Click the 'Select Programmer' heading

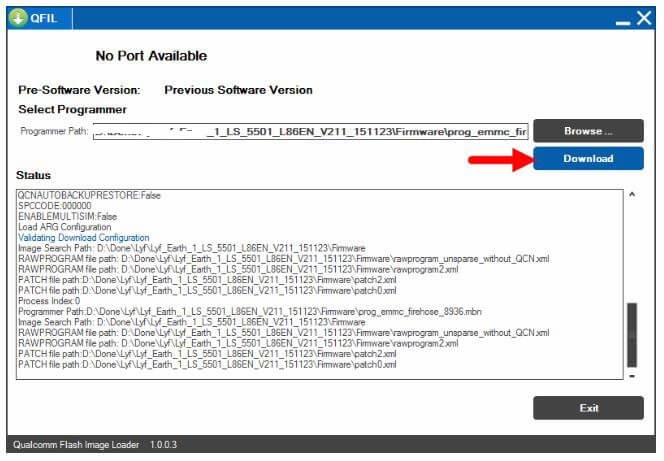point(72,109)
